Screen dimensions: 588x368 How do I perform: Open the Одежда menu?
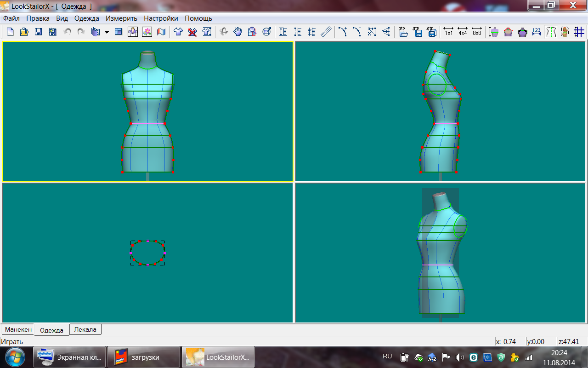click(x=86, y=18)
